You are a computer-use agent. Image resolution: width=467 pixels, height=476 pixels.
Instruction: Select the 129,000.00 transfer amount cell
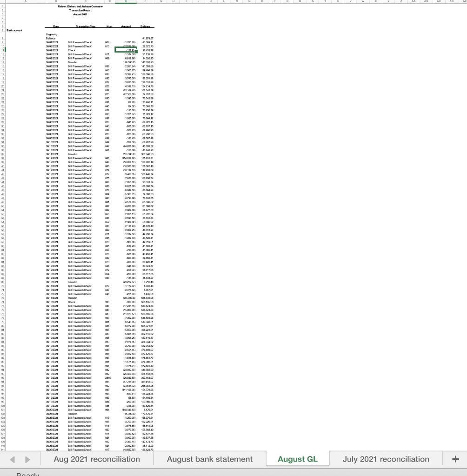(129, 62)
